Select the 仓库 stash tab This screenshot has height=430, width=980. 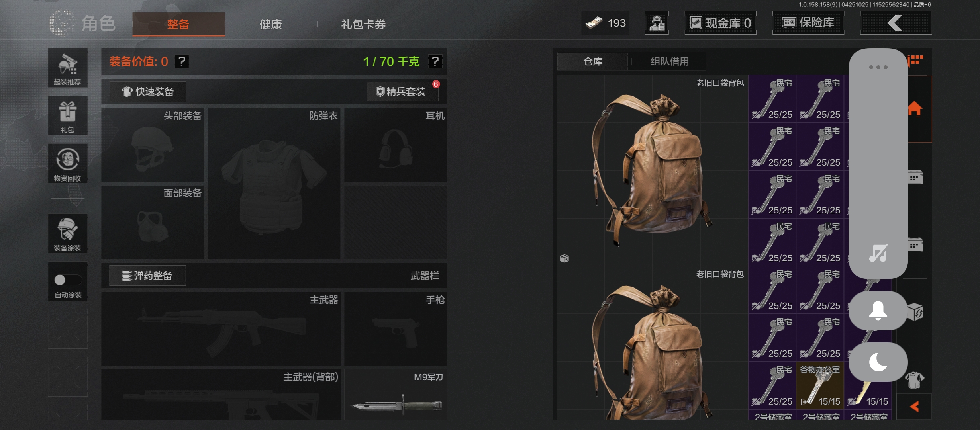pyautogui.click(x=593, y=61)
